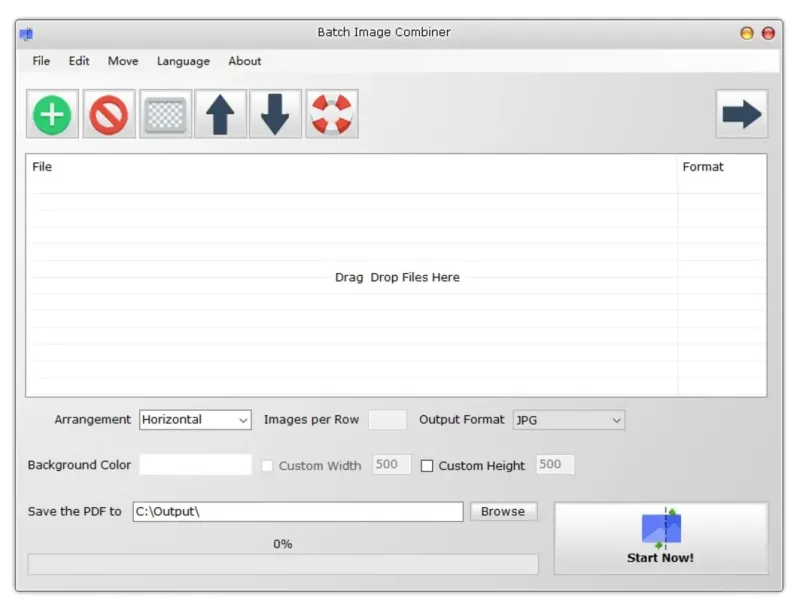Click the Save the PDF to path field
800x600 pixels.
298,512
